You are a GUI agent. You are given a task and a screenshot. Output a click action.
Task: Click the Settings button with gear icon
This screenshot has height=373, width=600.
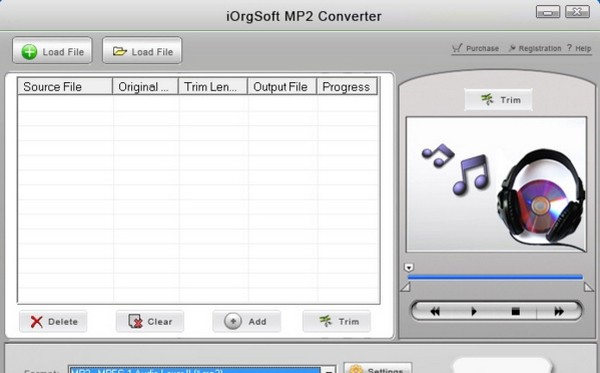pos(378,368)
